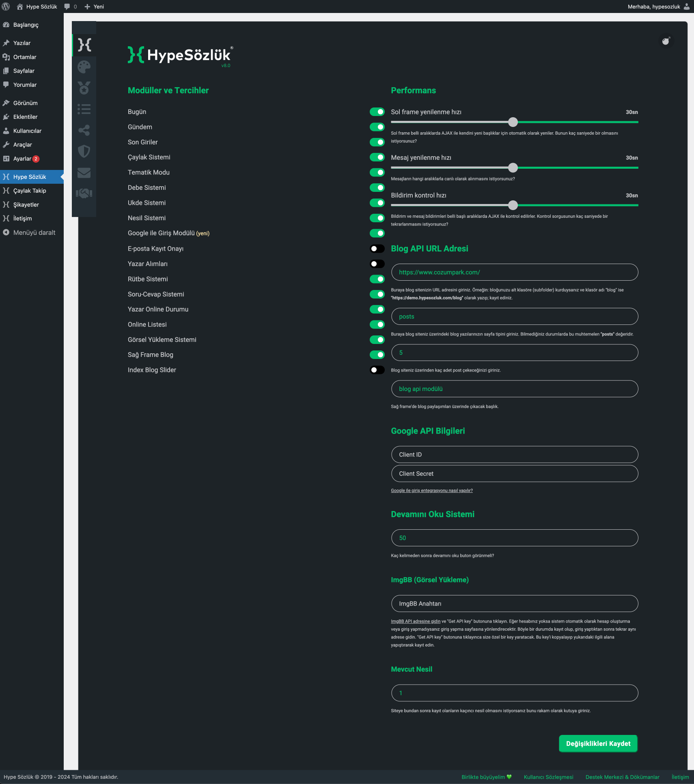Click the Menüyü daralt collapse arrow icon

[6, 232]
